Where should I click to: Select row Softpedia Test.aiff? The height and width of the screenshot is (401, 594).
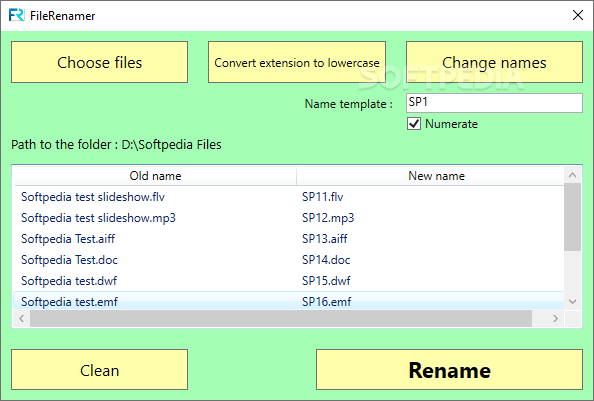point(289,239)
